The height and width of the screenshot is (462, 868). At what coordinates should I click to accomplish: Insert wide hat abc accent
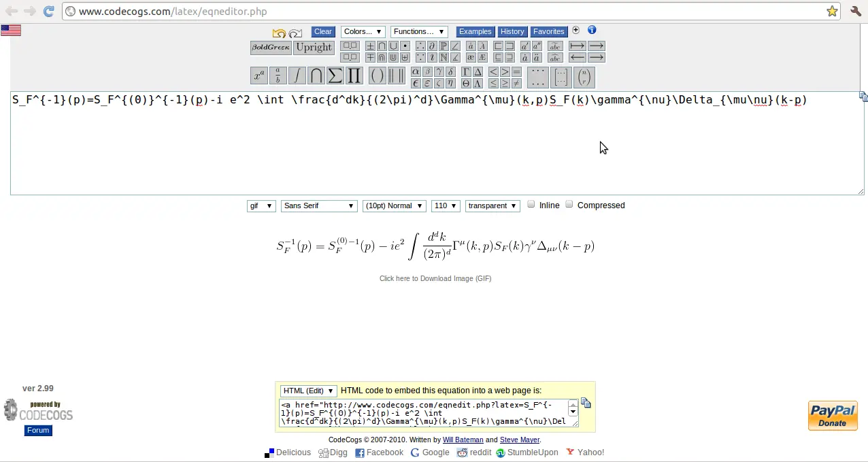(555, 57)
